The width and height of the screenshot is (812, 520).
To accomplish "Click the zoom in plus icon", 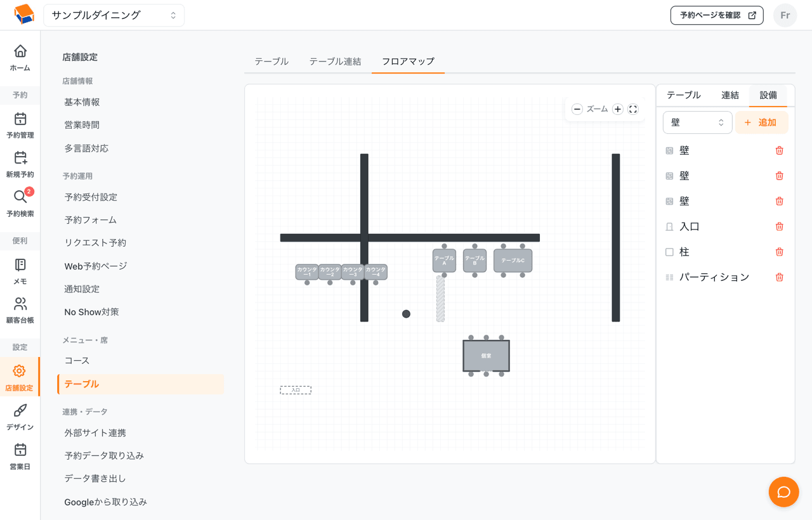I will pyautogui.click(x=617, y=109).
